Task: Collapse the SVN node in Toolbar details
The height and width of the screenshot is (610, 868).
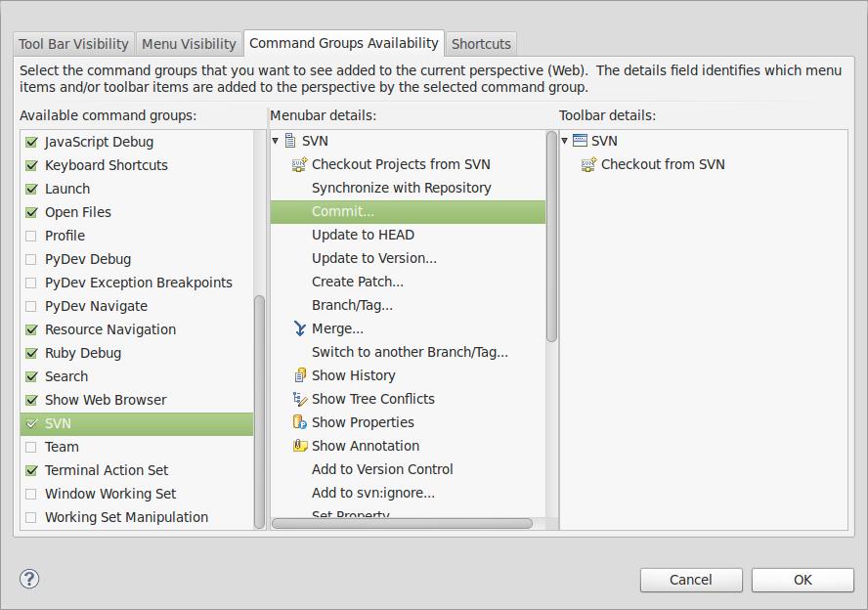Action: (565, 141)
